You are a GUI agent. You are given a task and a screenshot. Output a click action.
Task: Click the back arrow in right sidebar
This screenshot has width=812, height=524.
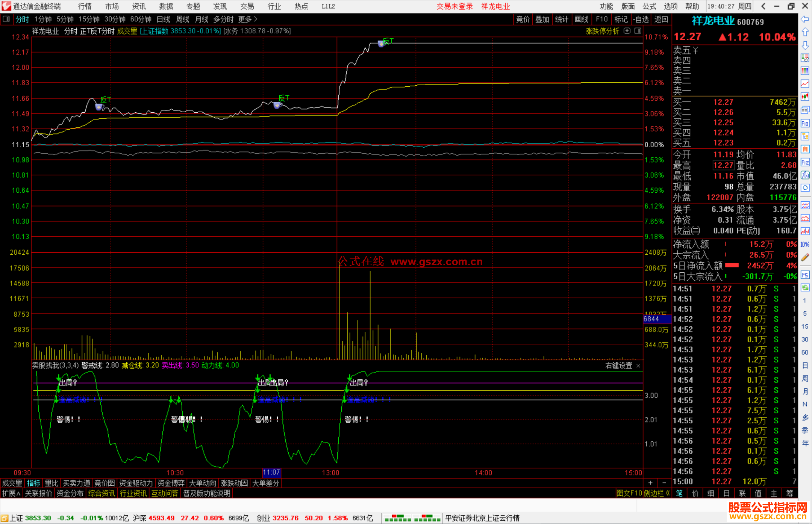click(x=805, y=20)
